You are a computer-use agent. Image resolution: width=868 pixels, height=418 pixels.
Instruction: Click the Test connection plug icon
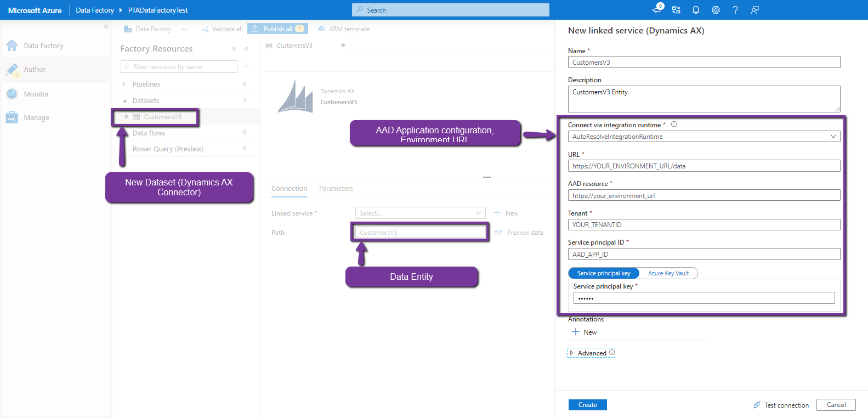click(757, 405)
